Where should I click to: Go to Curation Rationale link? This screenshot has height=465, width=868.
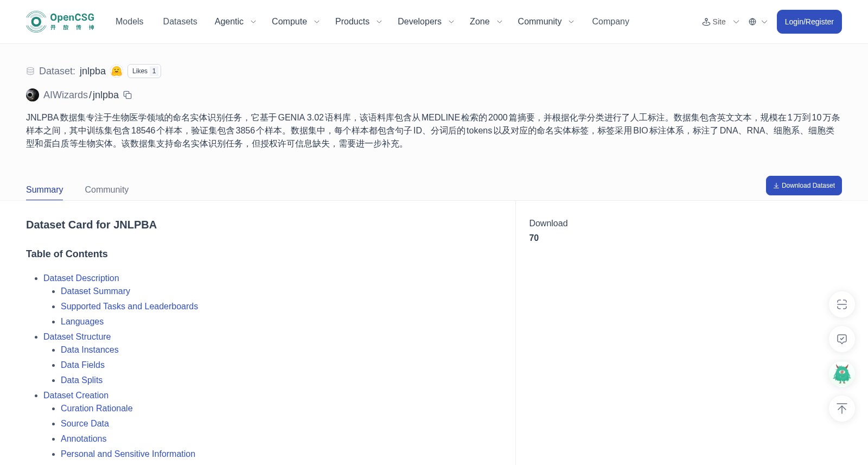pos(97,408)
